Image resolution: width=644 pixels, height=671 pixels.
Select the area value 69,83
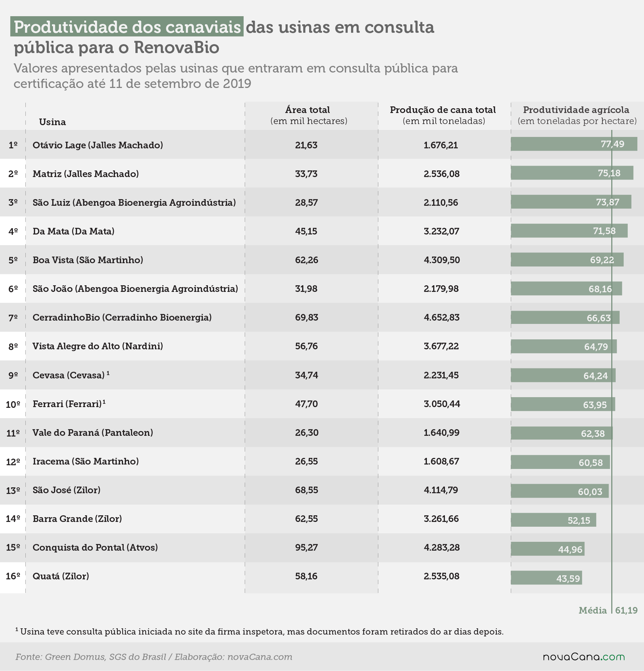(307, 317)
